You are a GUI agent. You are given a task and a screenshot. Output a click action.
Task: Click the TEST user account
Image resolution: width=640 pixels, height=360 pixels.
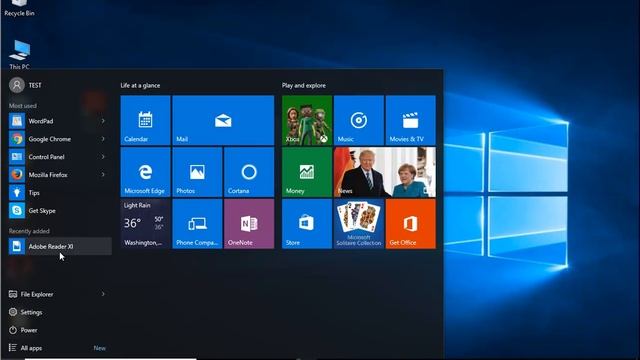(25, 85)
